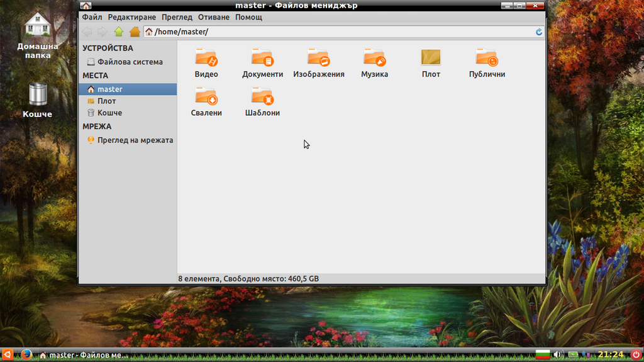The image size is (644, 362).
Task: Click the red power button in the tray
Action: pos(636,354)
